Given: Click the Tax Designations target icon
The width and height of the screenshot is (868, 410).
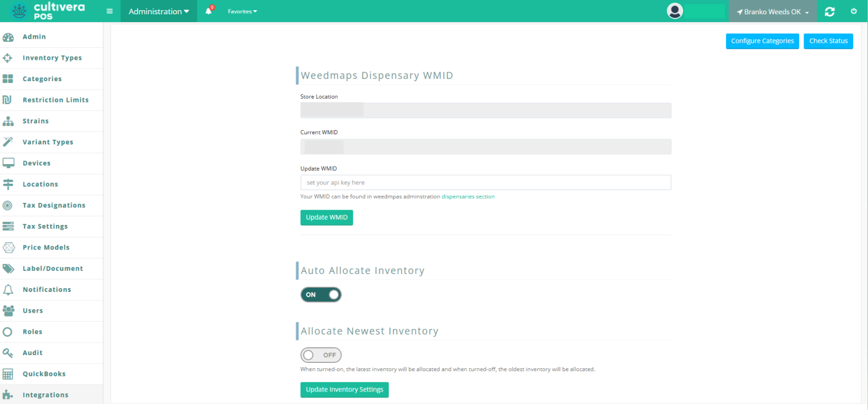Looking at the screenshot, I should (8, 205).
